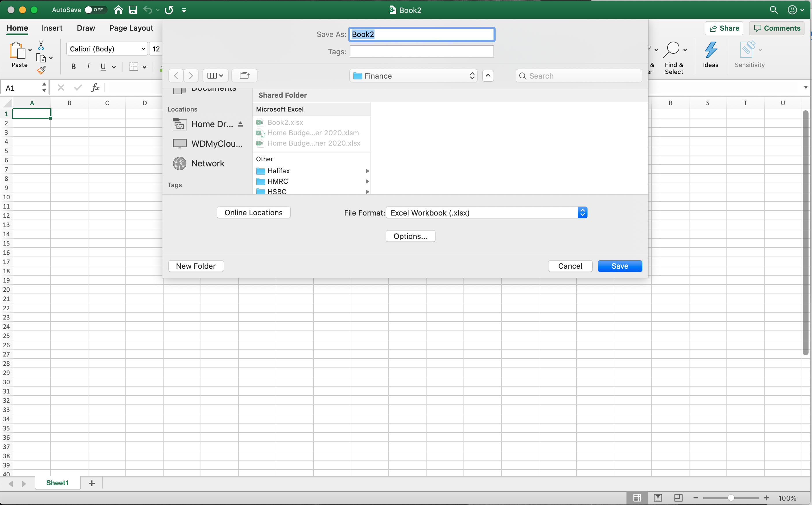The width and height of the screenshot is (812, 505).
Task: Click the Tags input field
Action: pyautogui.click(x=422, y=51)
